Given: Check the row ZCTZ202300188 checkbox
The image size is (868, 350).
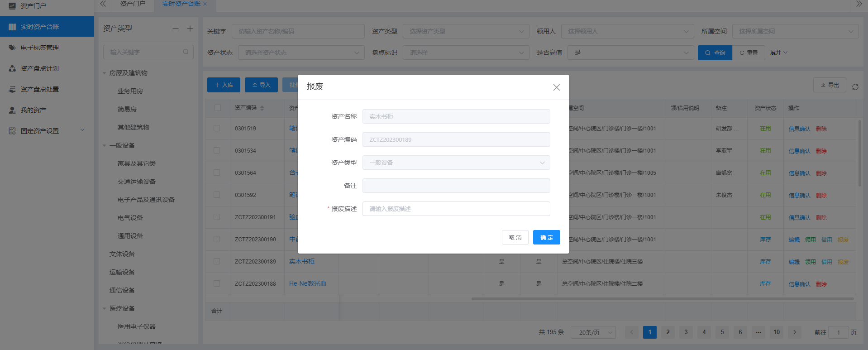Looking at the screenshot, I should [217, 284].
